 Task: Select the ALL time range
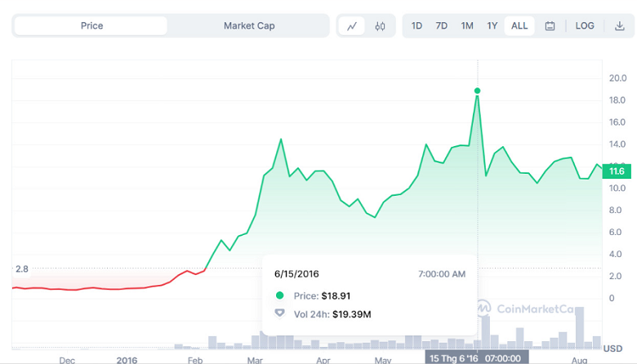pos(519,26)
